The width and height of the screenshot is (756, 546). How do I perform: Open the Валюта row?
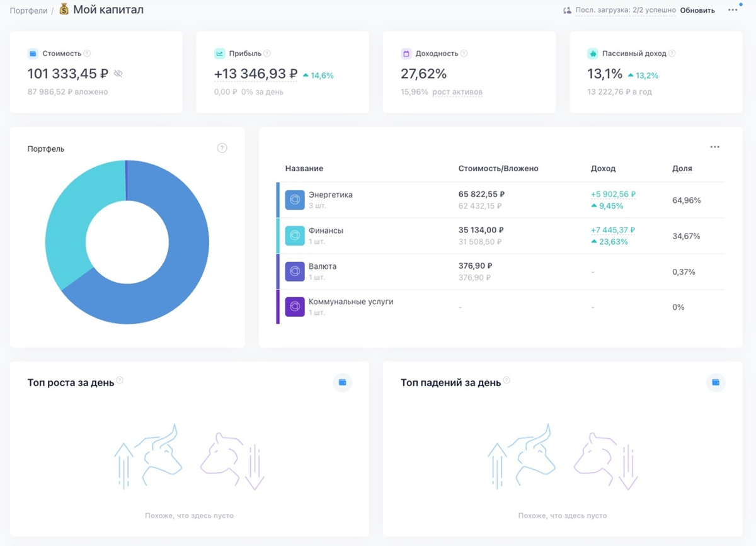pyautogui.click(x=500, y=272)
